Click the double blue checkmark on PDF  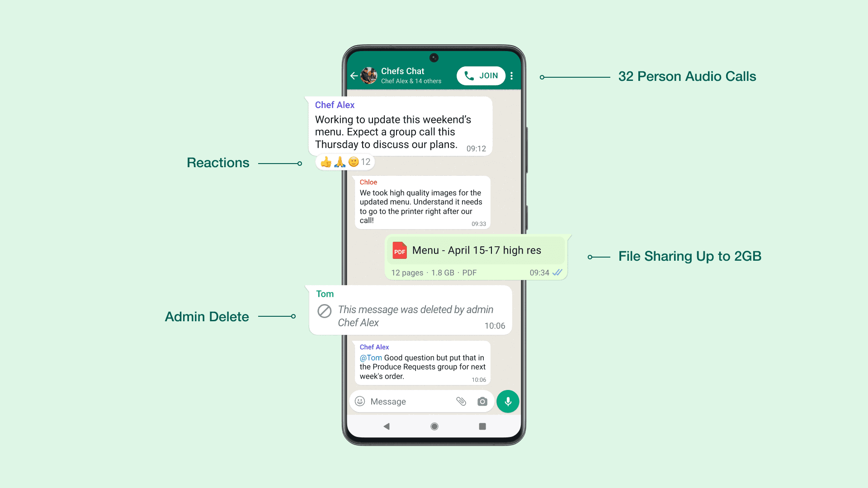coord(557,273)
